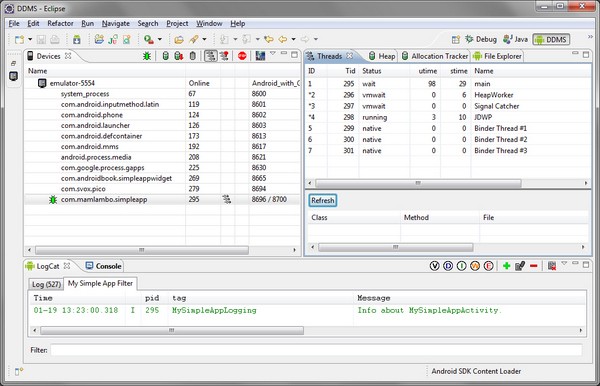
Task: Open the Forward history dropdown arrow
Action: (x=316, y=39)
